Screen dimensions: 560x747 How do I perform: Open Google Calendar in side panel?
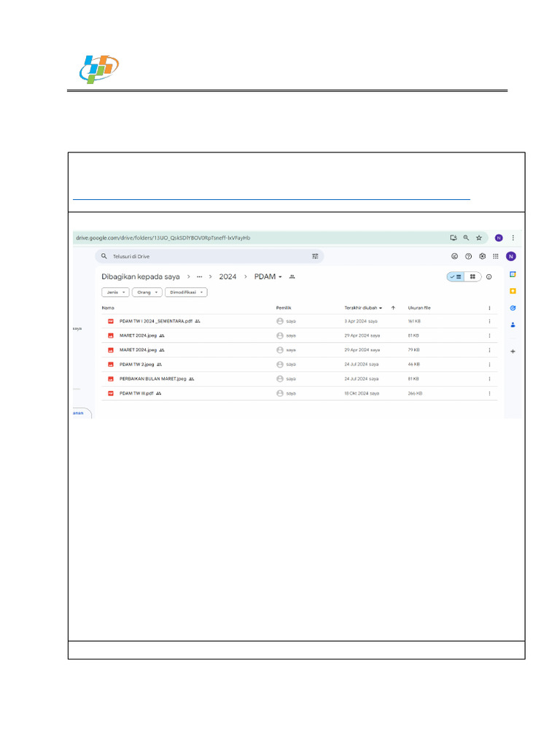pos(513,274)
